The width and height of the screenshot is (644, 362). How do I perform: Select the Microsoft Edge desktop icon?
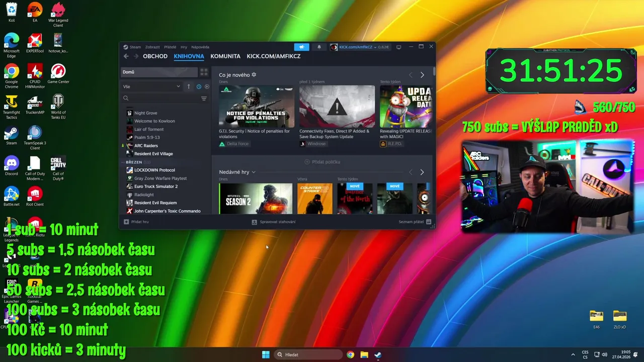click(x=11, y=46)
